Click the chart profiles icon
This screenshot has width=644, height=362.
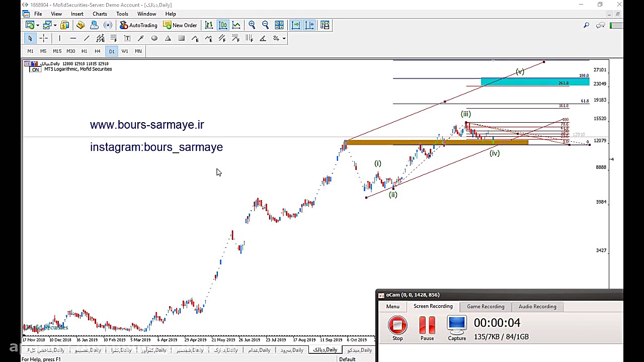(47, 25)
